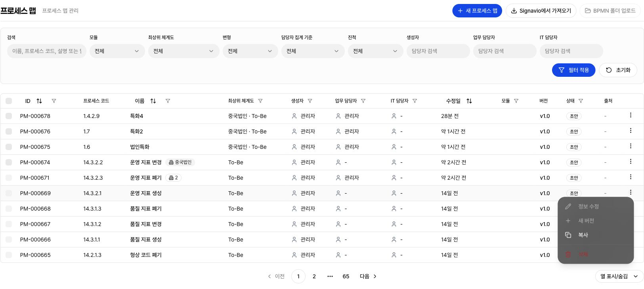This screenshot has height=289, width=644.
Task: Open row actions menu for PM-000674
Action: pos(631,162)
